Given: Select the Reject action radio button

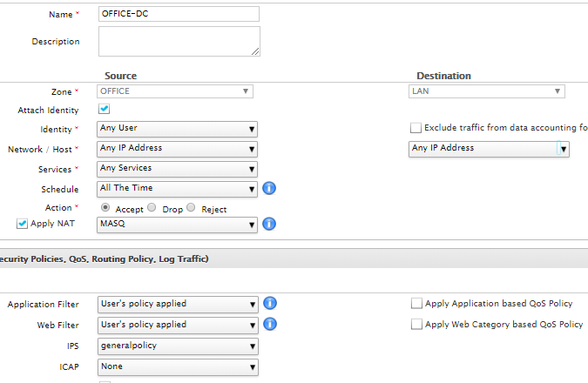Looking at the screenshot, I should click(191, 207).
